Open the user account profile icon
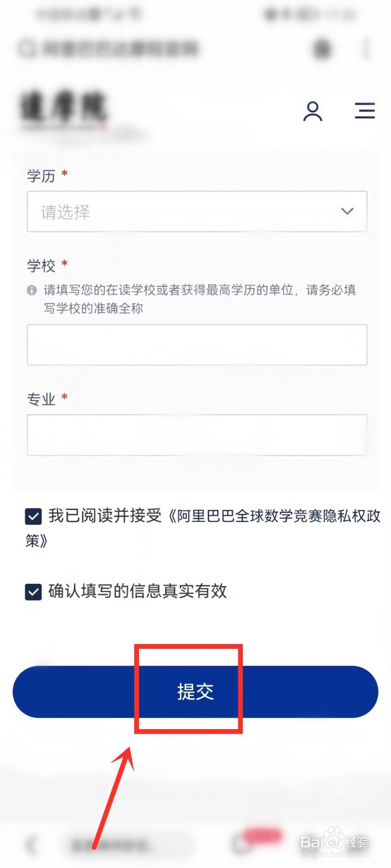391x868 pixels. pyautogui.click(x=312, y=111)
